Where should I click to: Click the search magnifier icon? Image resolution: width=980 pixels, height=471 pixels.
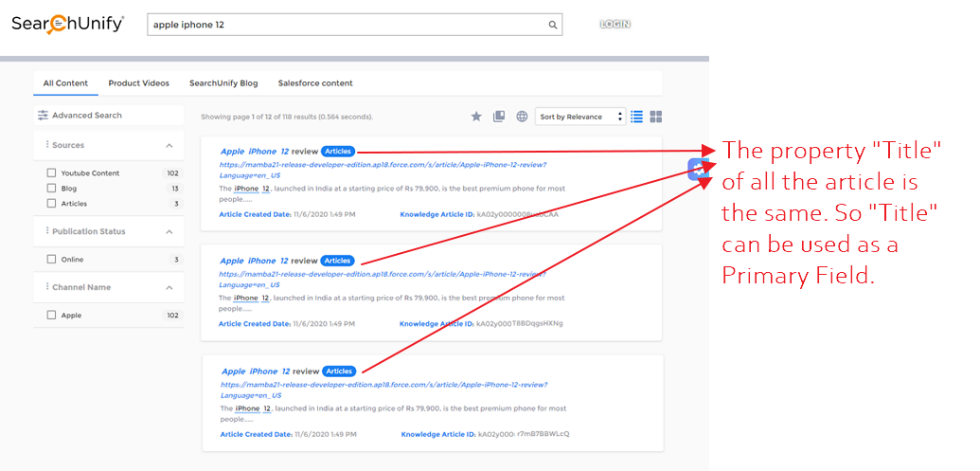tap(553, 25)
